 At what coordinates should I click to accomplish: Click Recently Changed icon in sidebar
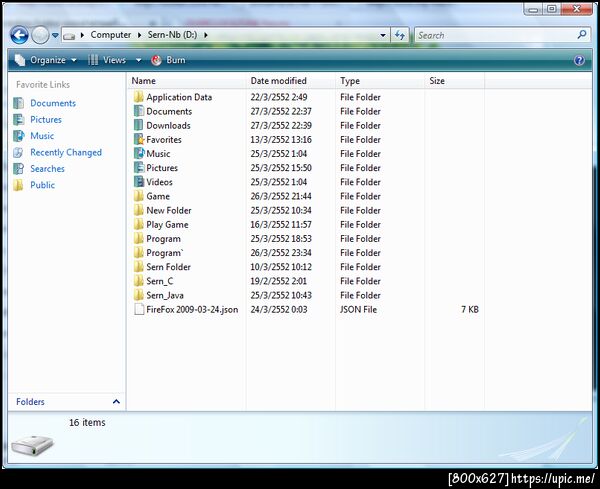click(18, 152)
